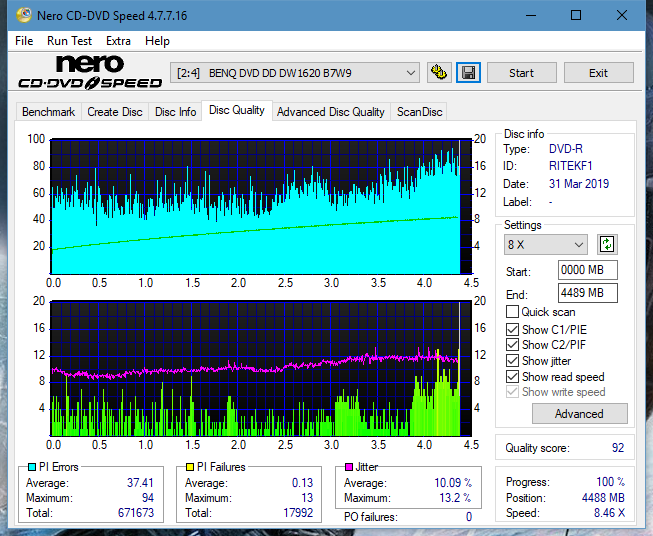This screenshot has width=653, height=536.
Task: Click the PO failures value 0
Action: pos(469,517)
